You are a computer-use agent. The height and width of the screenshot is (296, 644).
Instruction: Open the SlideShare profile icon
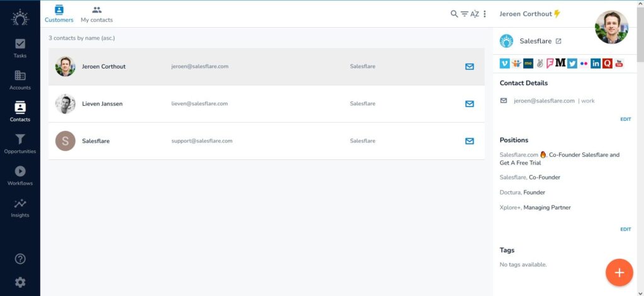coord(517,64)
